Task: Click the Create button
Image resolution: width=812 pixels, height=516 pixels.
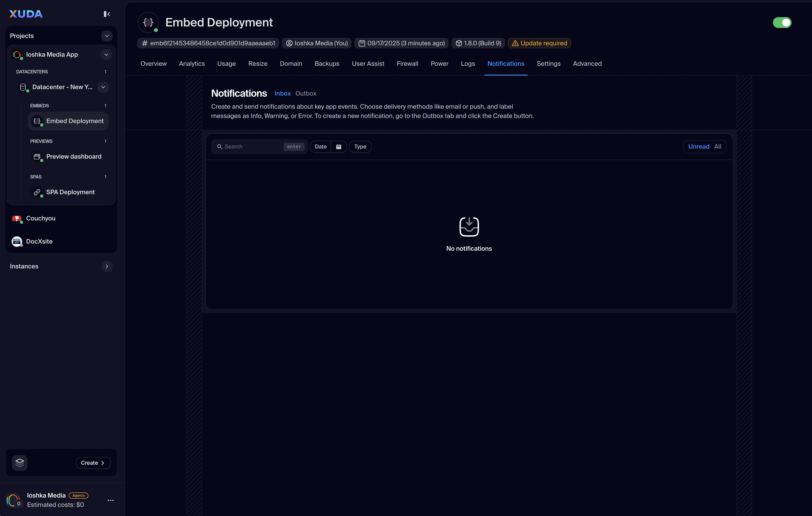Action: [x=93, y=463]
